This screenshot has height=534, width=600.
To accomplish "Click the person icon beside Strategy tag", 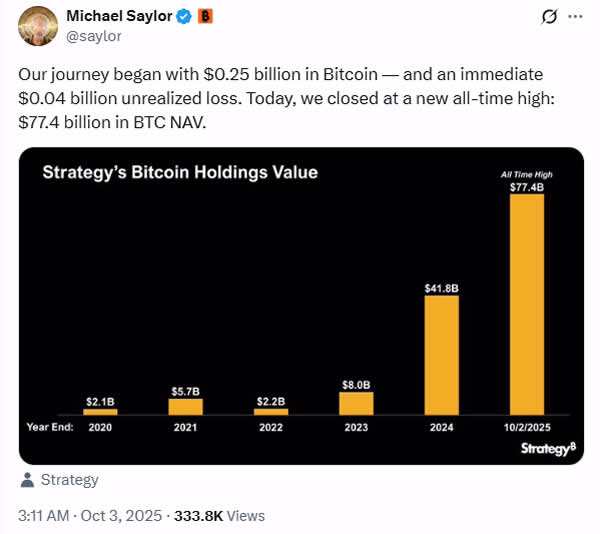I will tap(27, 480).
